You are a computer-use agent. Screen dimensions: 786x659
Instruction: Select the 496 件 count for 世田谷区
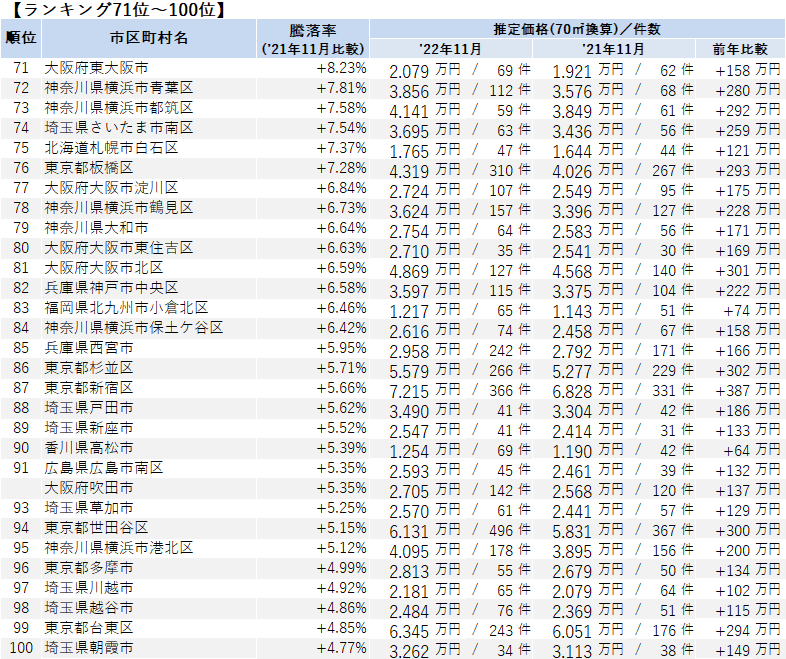click(509, 528)
